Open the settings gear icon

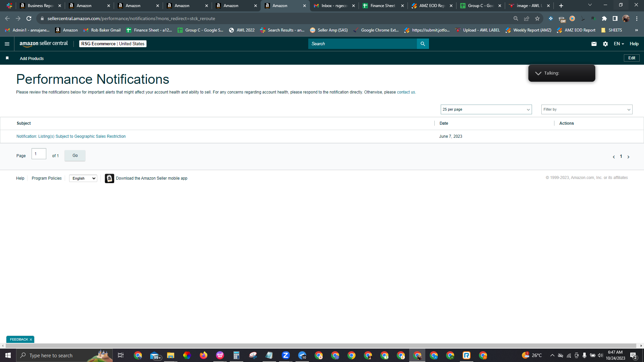pos(605,44)
